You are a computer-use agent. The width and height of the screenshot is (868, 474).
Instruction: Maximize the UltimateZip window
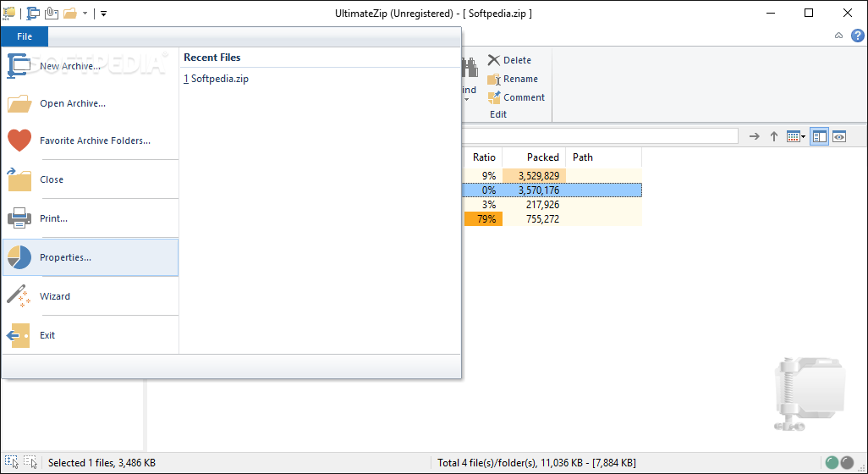pos(809,13)
